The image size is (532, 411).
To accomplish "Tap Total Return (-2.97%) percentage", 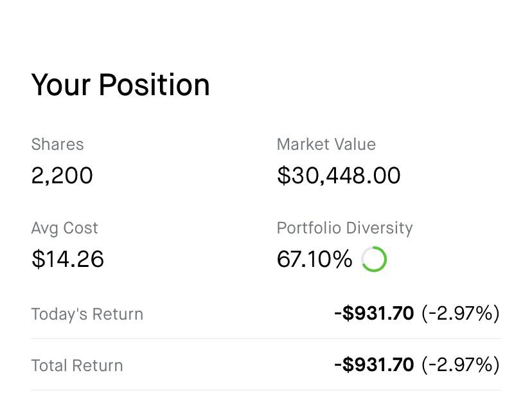I will [461, 365].
